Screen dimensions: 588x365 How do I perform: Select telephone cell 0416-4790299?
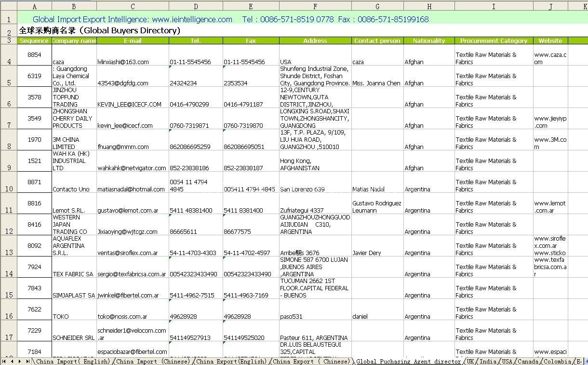click(x=196, y=97)
